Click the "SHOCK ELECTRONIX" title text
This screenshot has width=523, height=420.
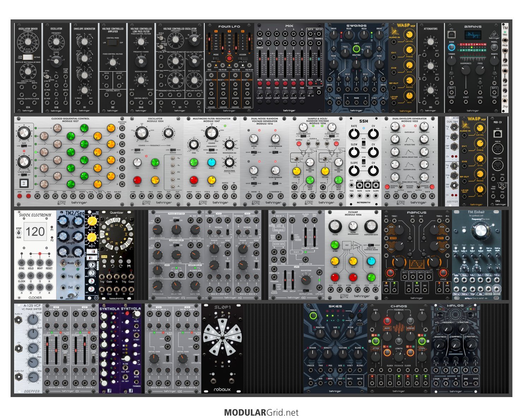coord(35,215)
